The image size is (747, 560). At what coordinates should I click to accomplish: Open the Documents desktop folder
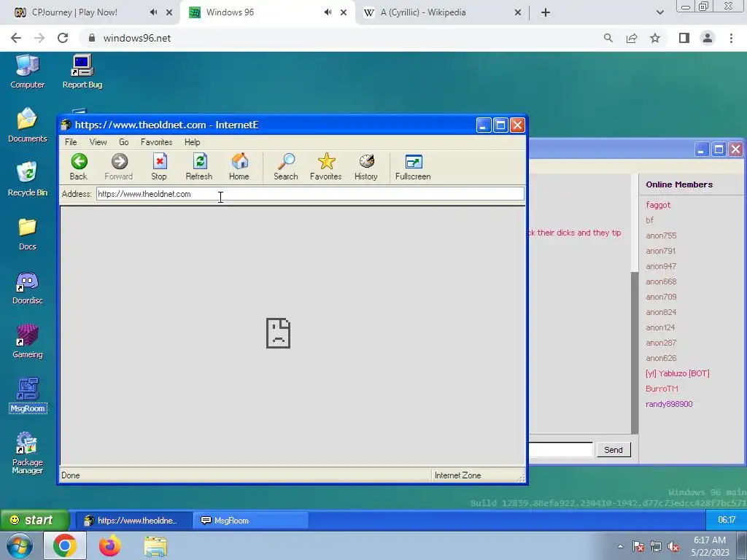(x=27, y=125)
